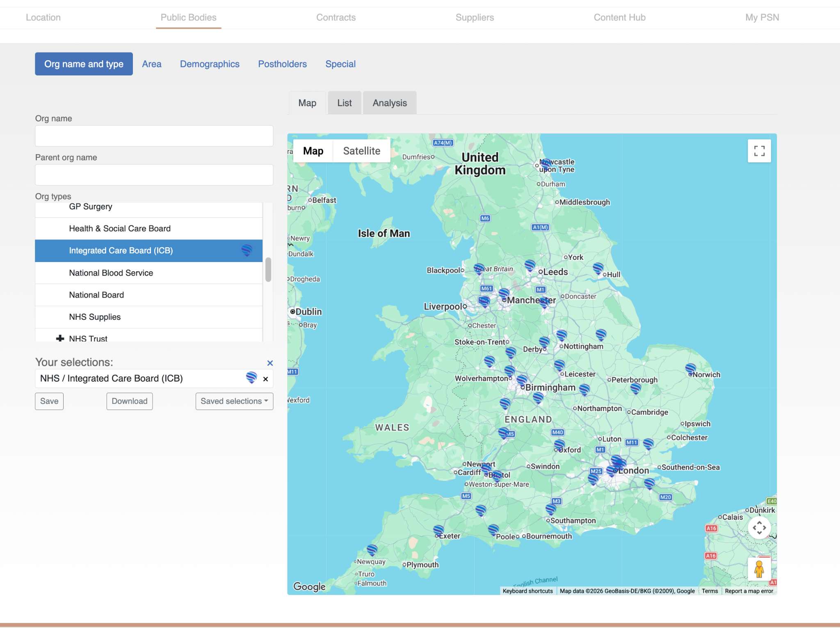Click the Org types list scrollbar thumb

pos(268,269)
